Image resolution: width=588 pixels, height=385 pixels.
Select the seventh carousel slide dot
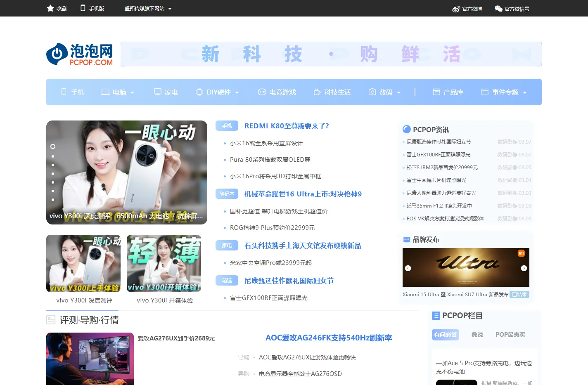[53, 200]
